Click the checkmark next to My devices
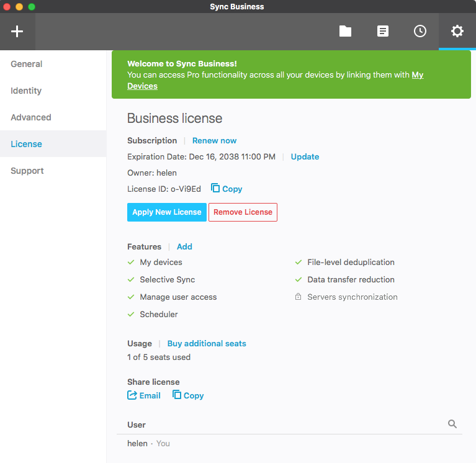Screen dimensions: 476x463 tap(131, 262)
